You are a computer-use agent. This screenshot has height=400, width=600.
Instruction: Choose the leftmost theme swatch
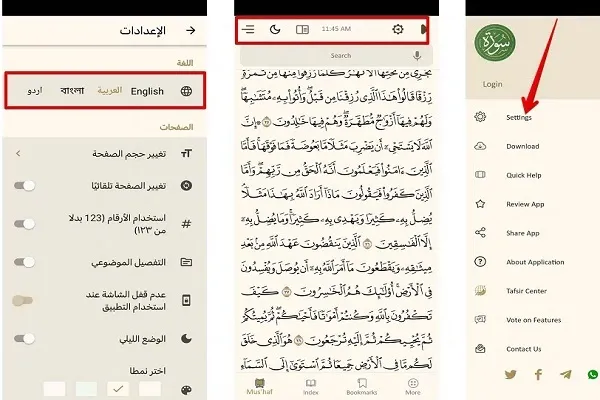54,389
